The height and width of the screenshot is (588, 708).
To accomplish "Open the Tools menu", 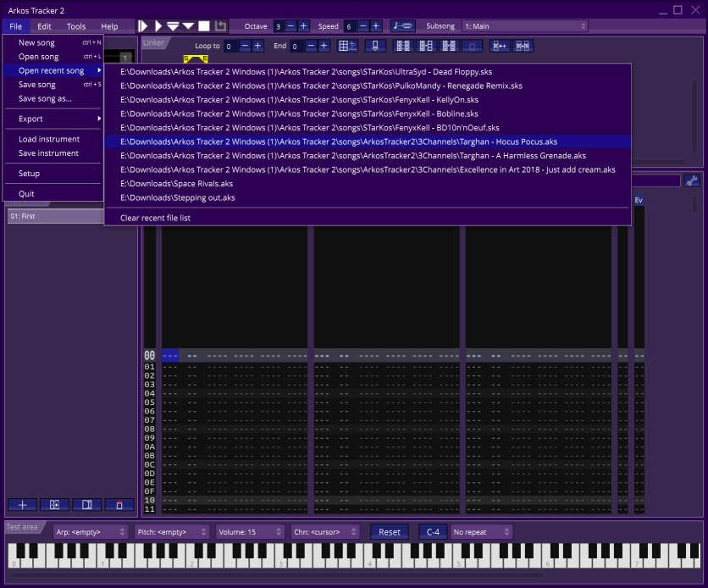I will pyautogui.click(x=76, y=26).
